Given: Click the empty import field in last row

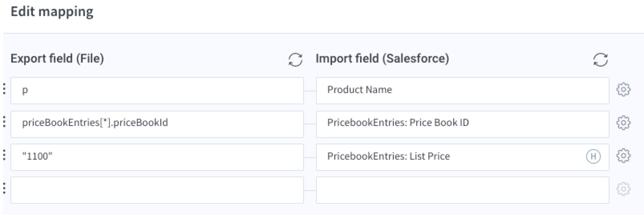Looking at the screenshot, I should (x=463, y=190).
